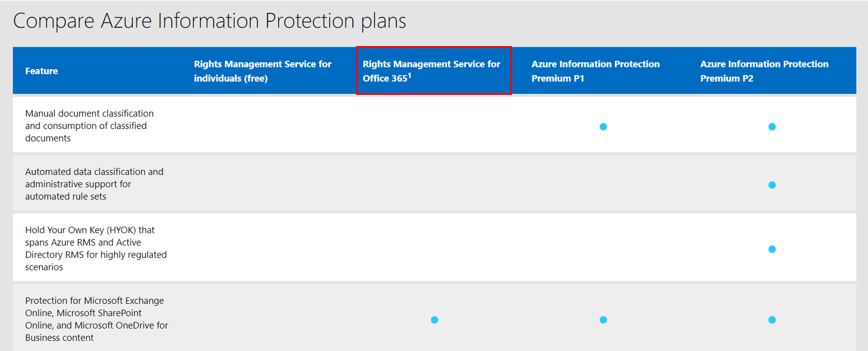868x351 pixels.
Task: Click the Office 365 dot for Exchange Online protection
Action: click(x=434, y=320)
